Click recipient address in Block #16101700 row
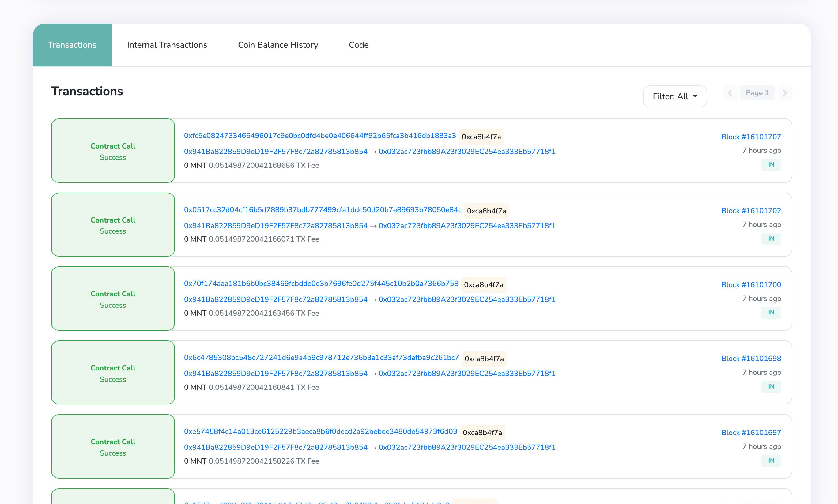 click(x=467, y=299)
